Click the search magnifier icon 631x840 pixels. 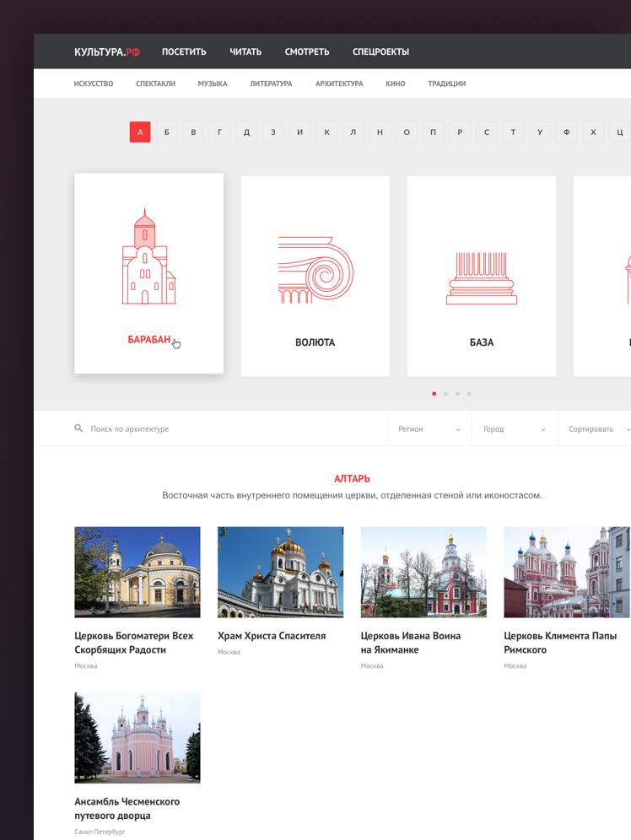(78, 428)
